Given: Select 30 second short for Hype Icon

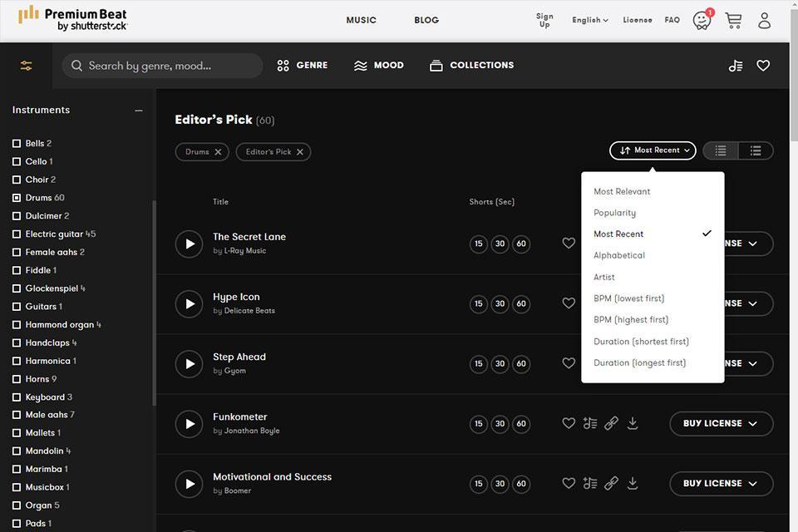Looking at the screenshot, I should (500, 304).
